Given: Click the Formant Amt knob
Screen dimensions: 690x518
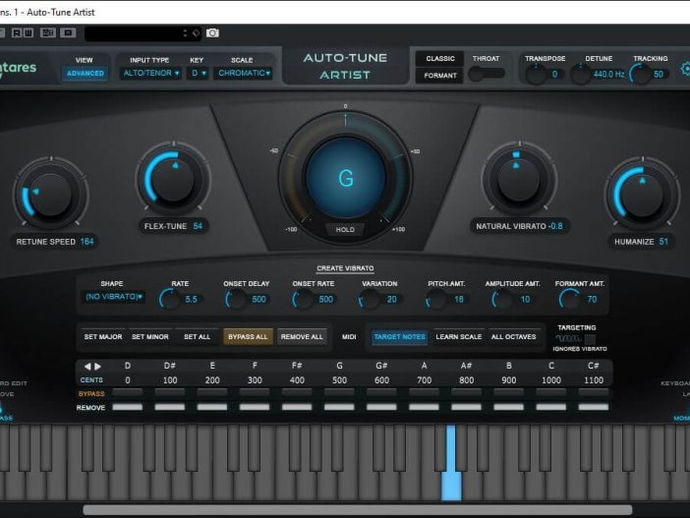Looking at the screenshot, I should [570, 300].
